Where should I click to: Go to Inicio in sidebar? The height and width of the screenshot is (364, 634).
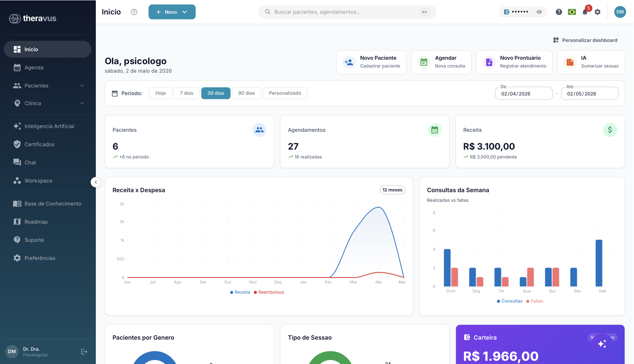[48, 49]
